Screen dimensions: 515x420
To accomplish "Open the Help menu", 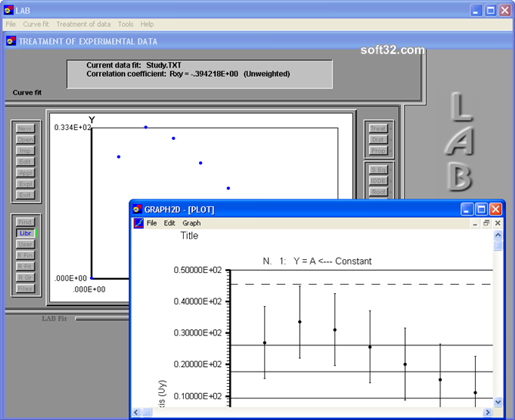I will [x=147, y=25].
